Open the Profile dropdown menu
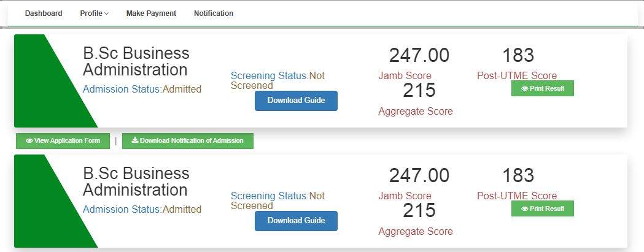Screen dimensions: 644x252 coord(94,13)
